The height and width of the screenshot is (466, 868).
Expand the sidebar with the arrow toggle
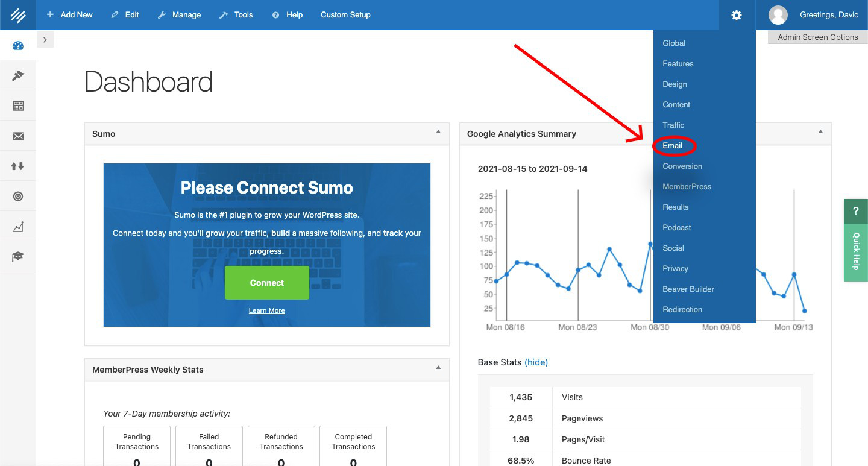click(45, 39)
